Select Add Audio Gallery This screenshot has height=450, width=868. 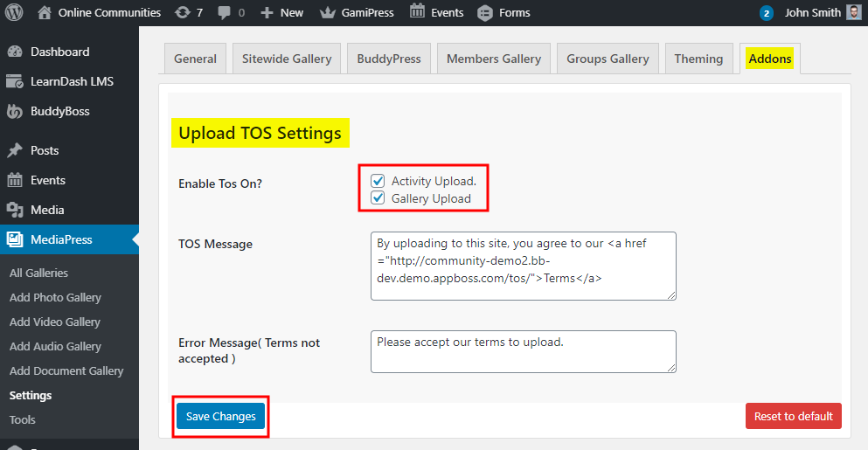click(55, 347)
